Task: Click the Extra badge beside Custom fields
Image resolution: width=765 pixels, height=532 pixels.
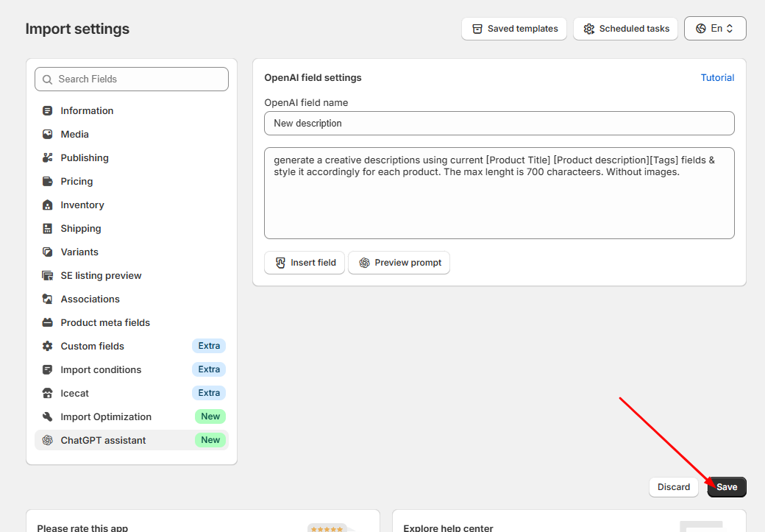Action: [209, 346]
